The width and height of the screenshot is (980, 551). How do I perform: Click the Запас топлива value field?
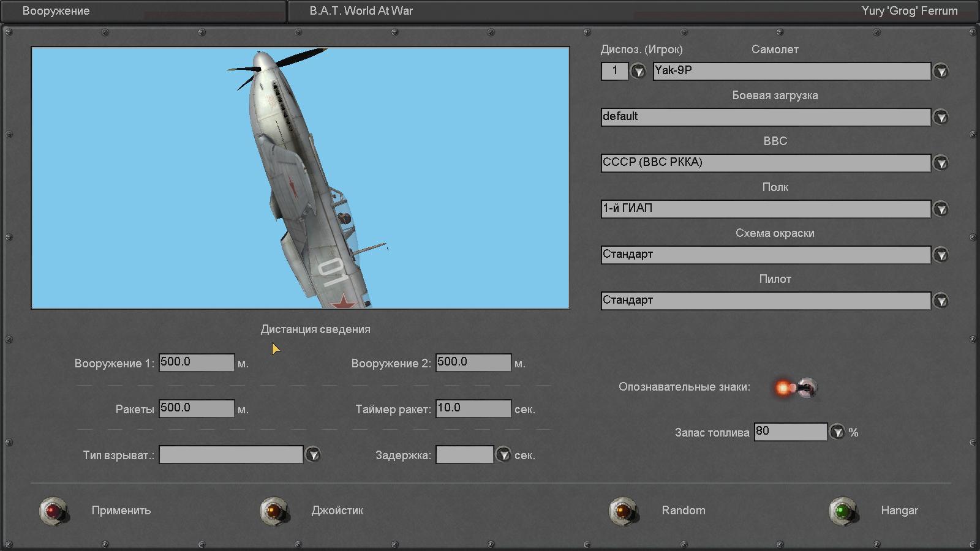click(x=791, y=432)
